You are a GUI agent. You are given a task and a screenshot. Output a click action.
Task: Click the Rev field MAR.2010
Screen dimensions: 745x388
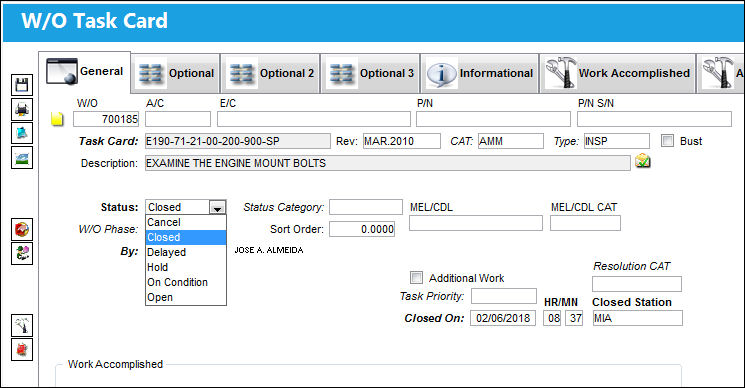pyautogui.click(x=401, y=141)
